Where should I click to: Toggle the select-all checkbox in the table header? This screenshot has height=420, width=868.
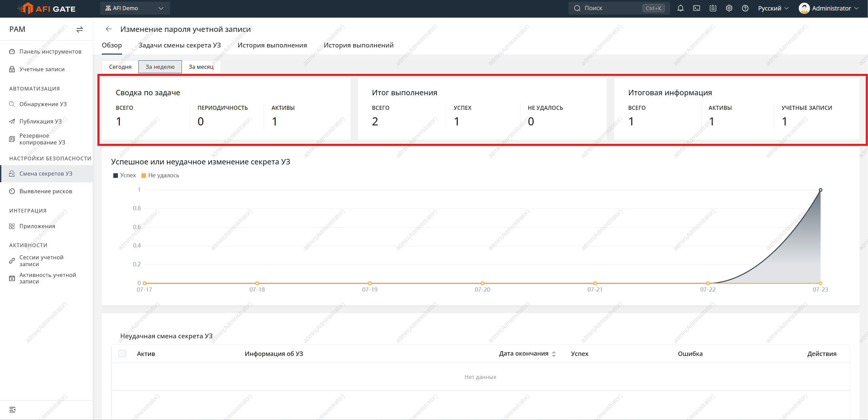(122, 354)
